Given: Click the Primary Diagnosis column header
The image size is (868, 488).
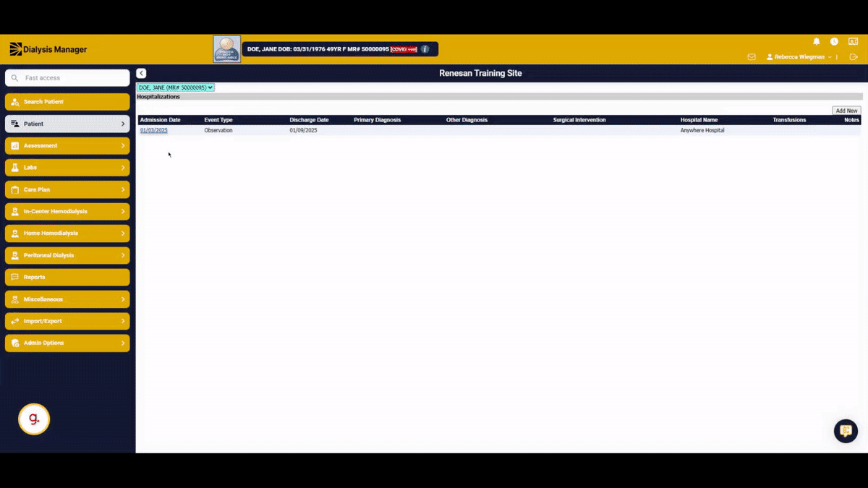Looking at the screenshot, I should pyautogui.click(x=377, y=120).
